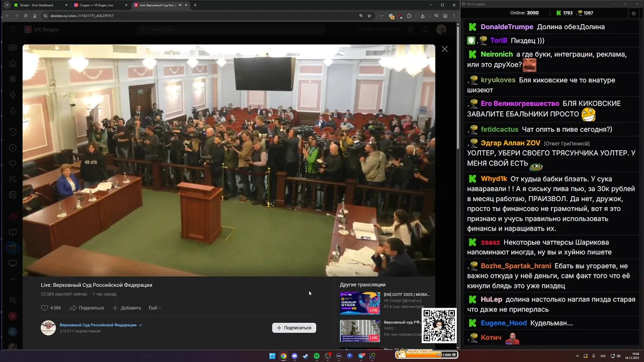
Task: Open a new browser tab with plus
Action: click(x=195, y=5)
